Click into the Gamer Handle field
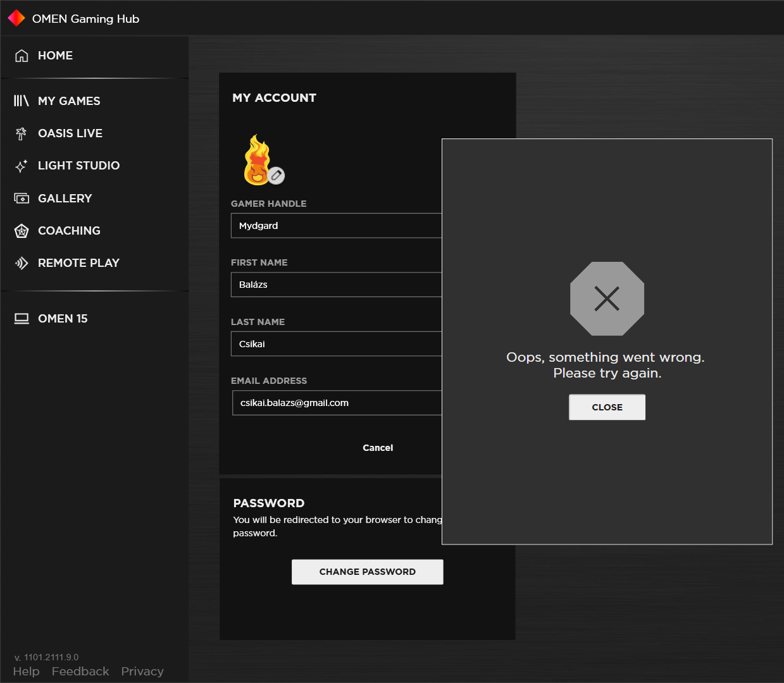 tap(335, 226)
